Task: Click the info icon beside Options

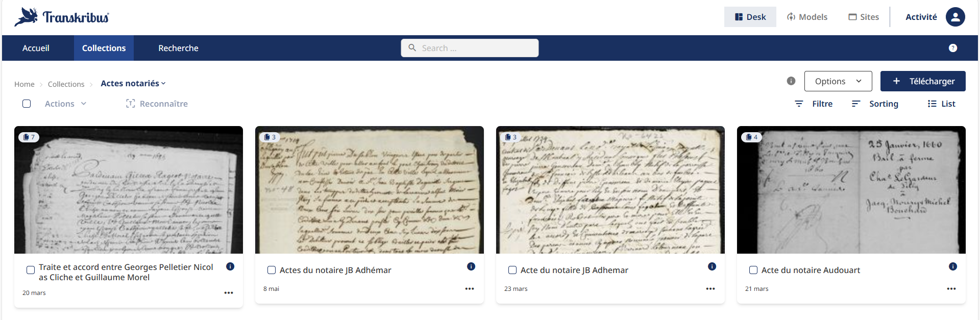Action: 791,81
